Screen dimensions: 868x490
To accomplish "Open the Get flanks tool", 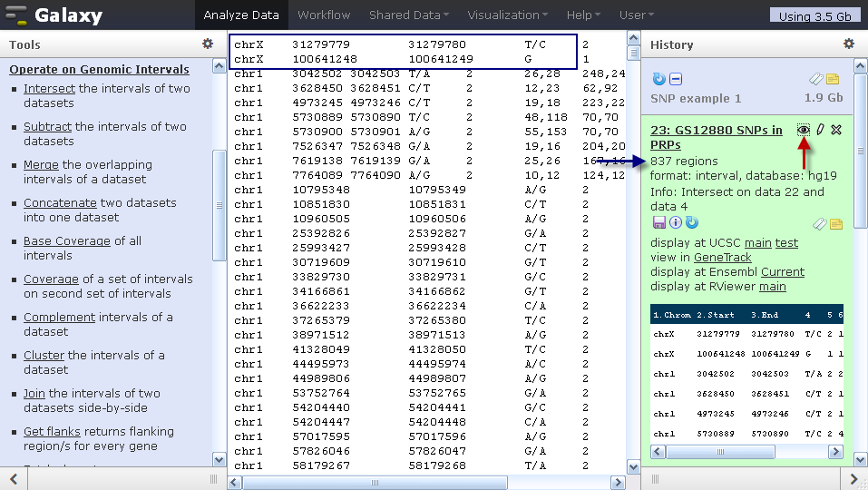I will pyautogui.click(x=52, y=432).
